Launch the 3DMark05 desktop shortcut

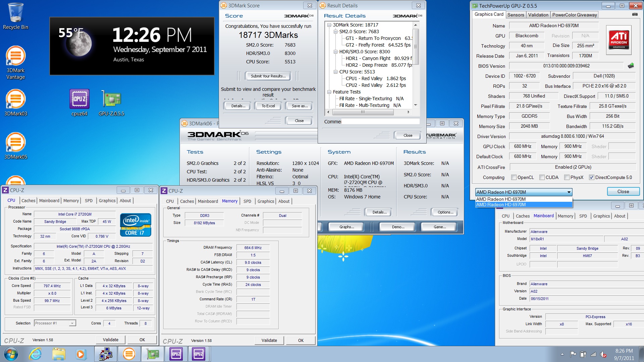15,146
